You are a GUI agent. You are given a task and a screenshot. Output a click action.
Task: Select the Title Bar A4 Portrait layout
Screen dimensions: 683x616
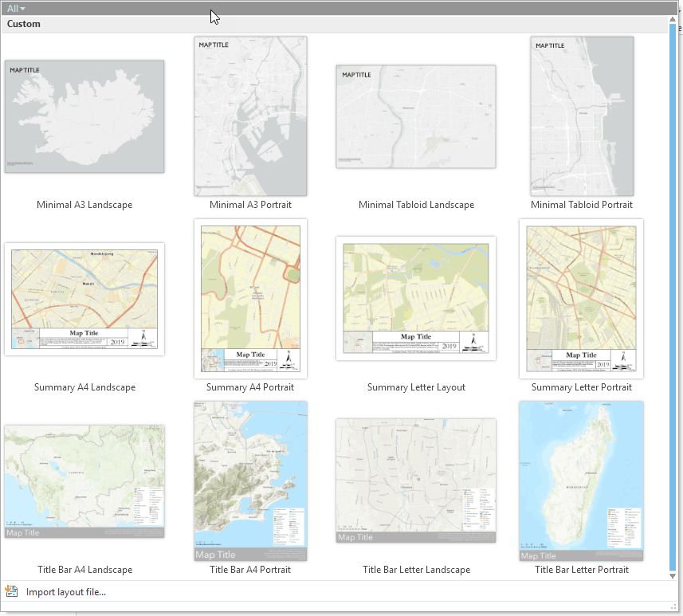[x=250, y=481]
